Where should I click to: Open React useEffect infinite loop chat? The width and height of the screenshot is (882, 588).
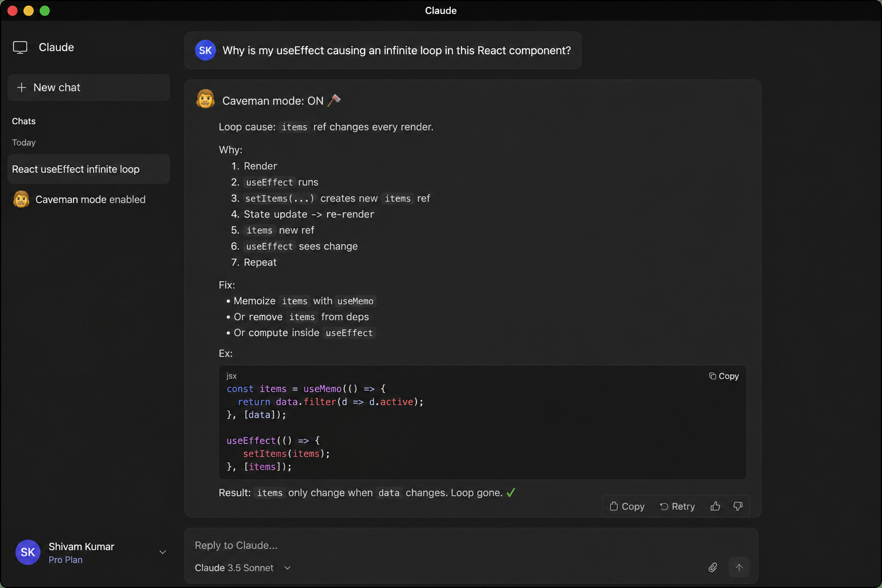(x=88, y=169)
